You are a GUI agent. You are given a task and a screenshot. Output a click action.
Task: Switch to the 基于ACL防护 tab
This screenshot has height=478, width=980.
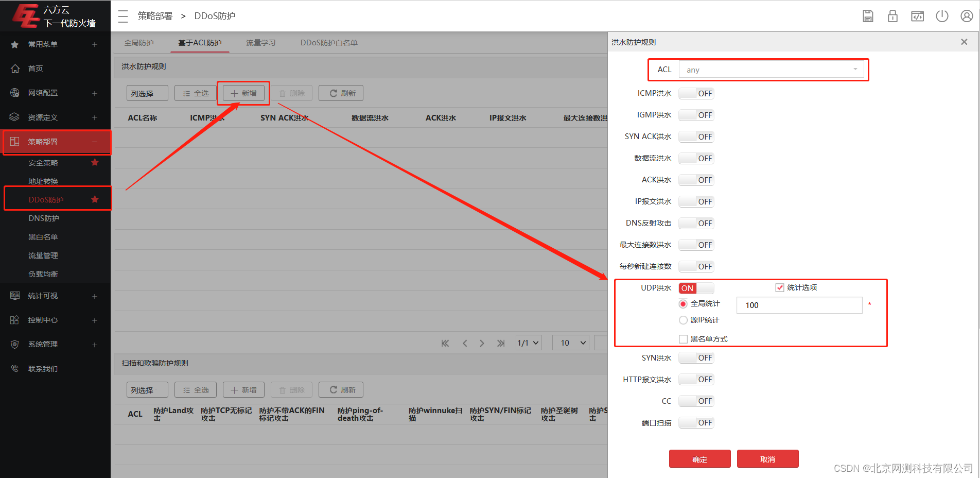[200, 43]
